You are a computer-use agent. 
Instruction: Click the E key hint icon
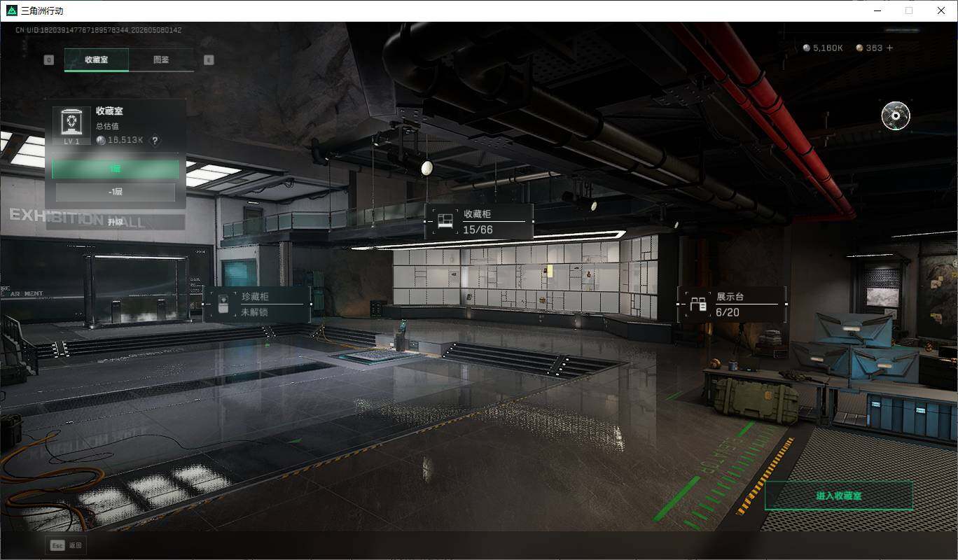(209, 60)
